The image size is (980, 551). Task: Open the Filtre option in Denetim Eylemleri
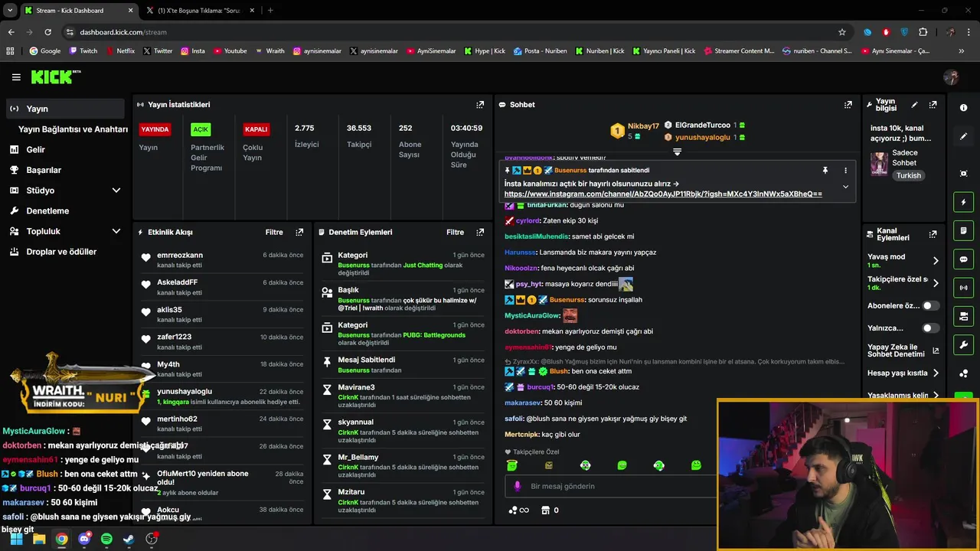pos(455,232)
